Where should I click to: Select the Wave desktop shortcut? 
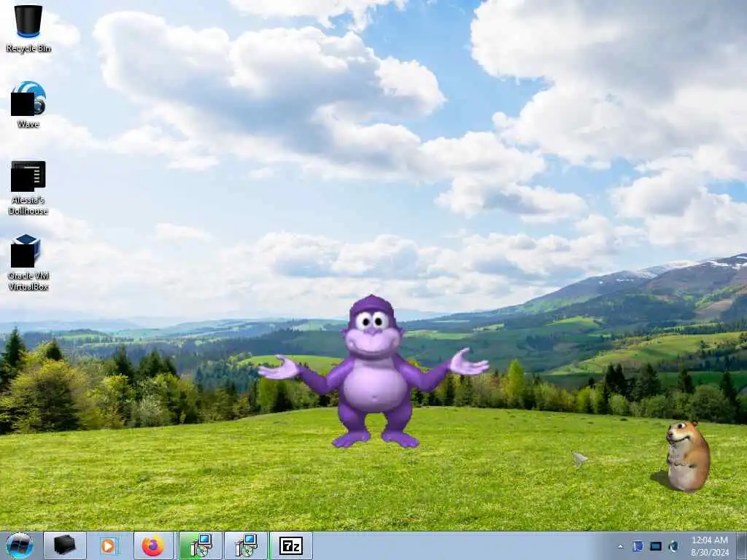28,105
